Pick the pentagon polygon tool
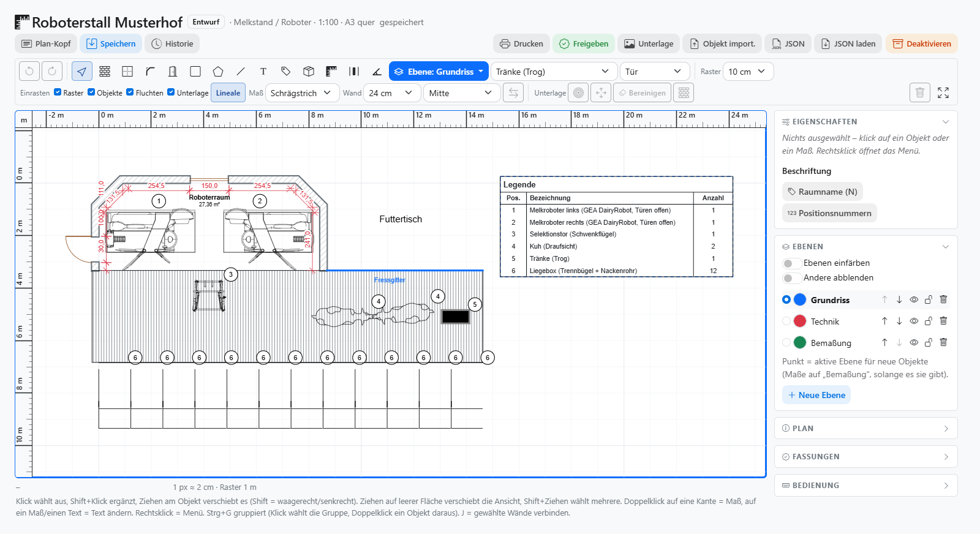The height and width of the screenshot is (534, 980). coord(218,72)
